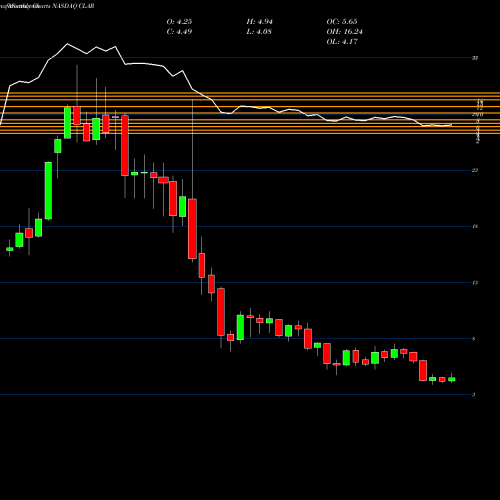Click the 3 price axis label
The image size is (500, 500).
[474, 395]
